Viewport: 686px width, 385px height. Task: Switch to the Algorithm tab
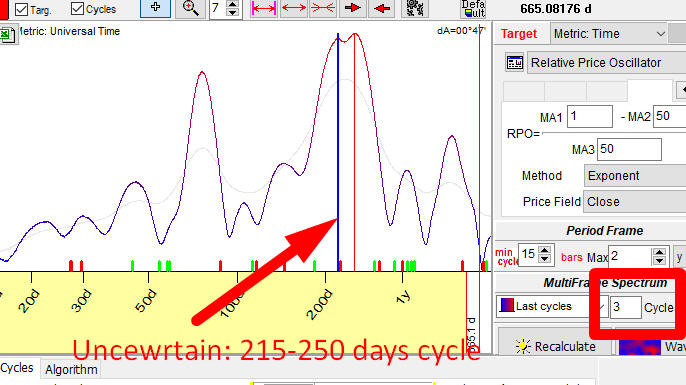click(71, 370)
